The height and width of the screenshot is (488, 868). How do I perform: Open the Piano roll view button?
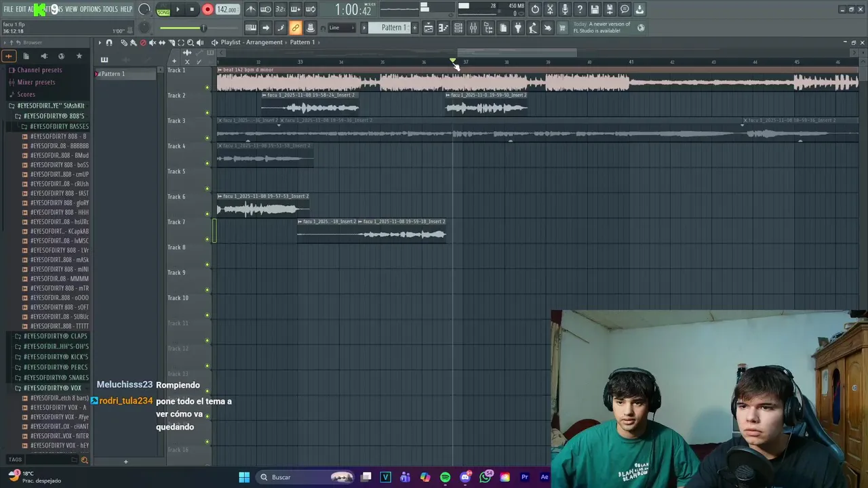[x=443, y=28]
